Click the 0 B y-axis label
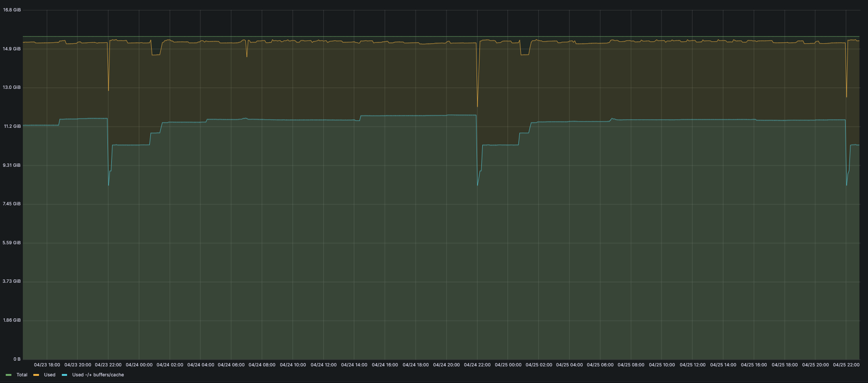 coord(17,359)
